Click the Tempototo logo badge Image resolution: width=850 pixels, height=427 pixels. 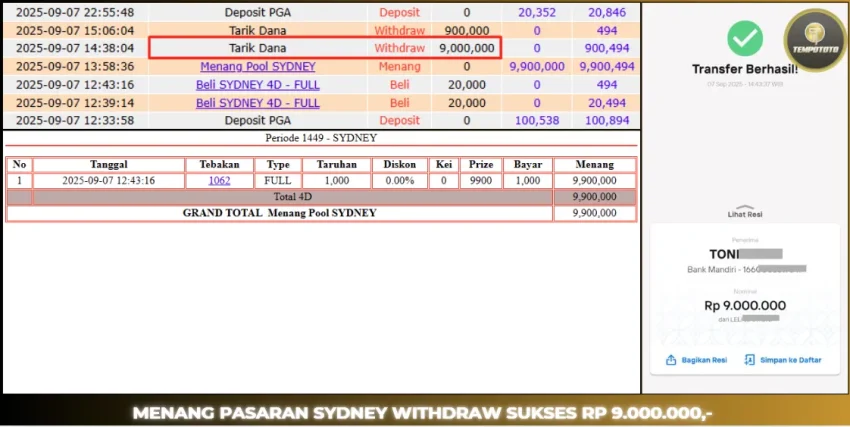(x=815, y=41)
